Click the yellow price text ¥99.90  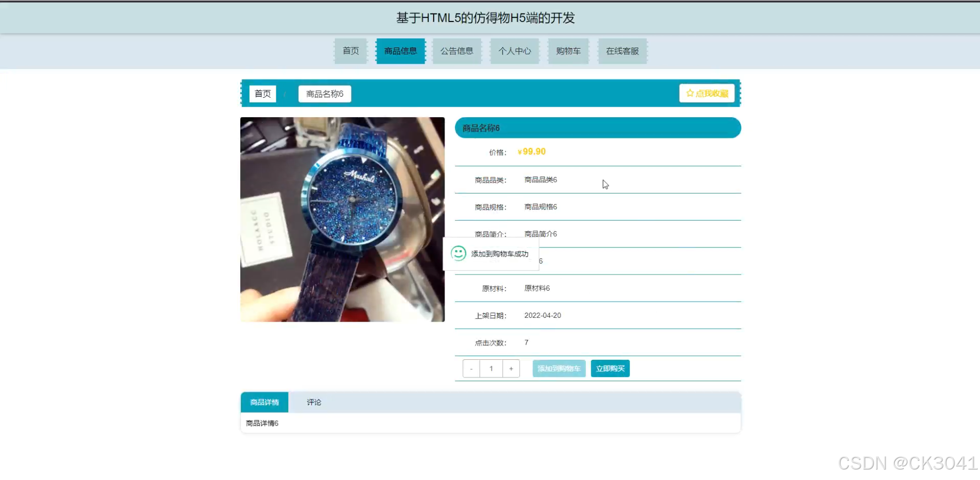pyautogui.click(x=531, y=152)
